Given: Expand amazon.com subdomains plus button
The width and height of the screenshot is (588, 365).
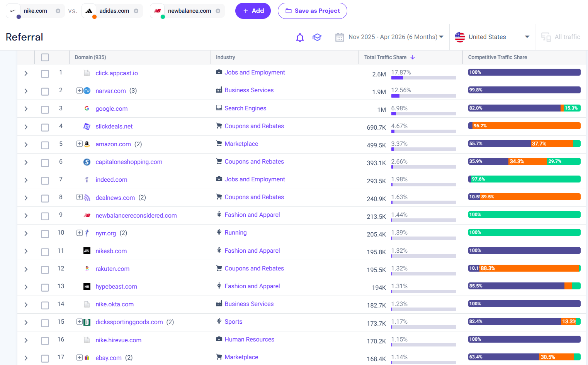Looking at the screenshot, I should pos(79,144).
